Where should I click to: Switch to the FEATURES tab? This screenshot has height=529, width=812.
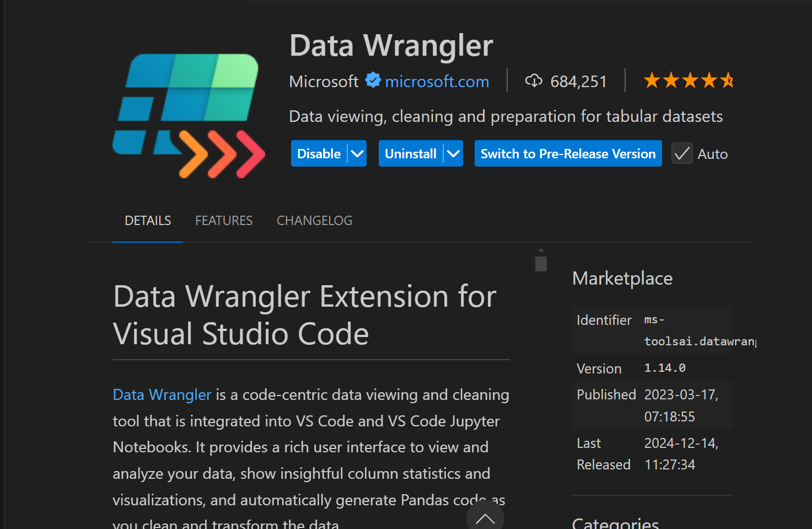(224, 221)
